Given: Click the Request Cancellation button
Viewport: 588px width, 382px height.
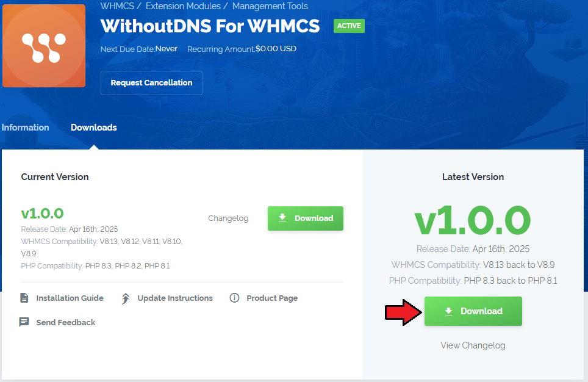Looking at the screenshot, I should [151, 82].
